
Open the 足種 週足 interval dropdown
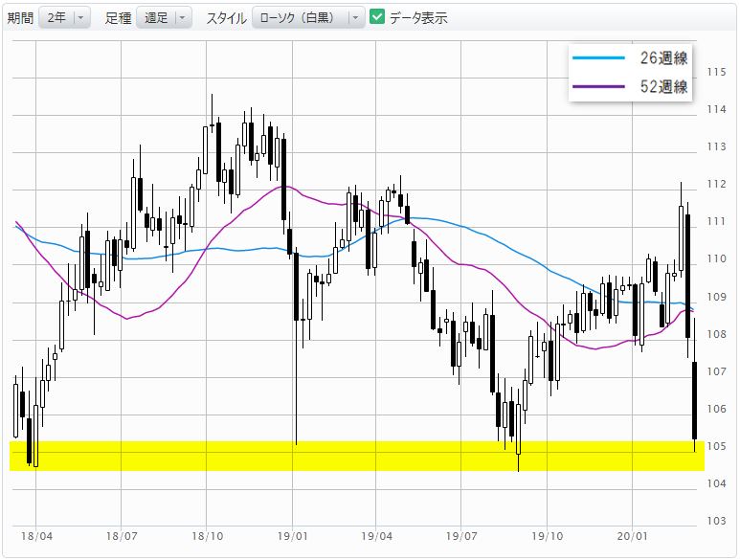click(x=164, y=18)
